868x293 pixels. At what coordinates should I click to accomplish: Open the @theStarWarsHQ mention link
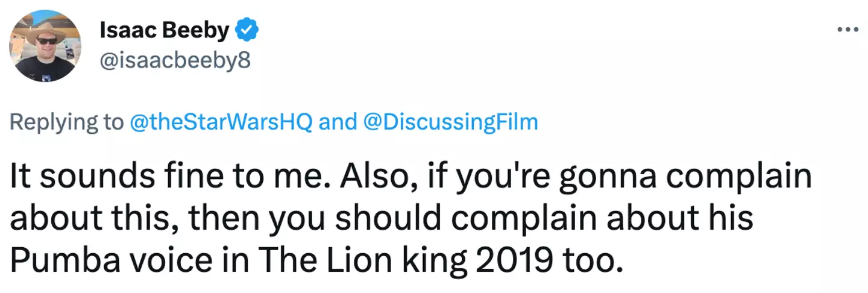(x=220, y=122)
